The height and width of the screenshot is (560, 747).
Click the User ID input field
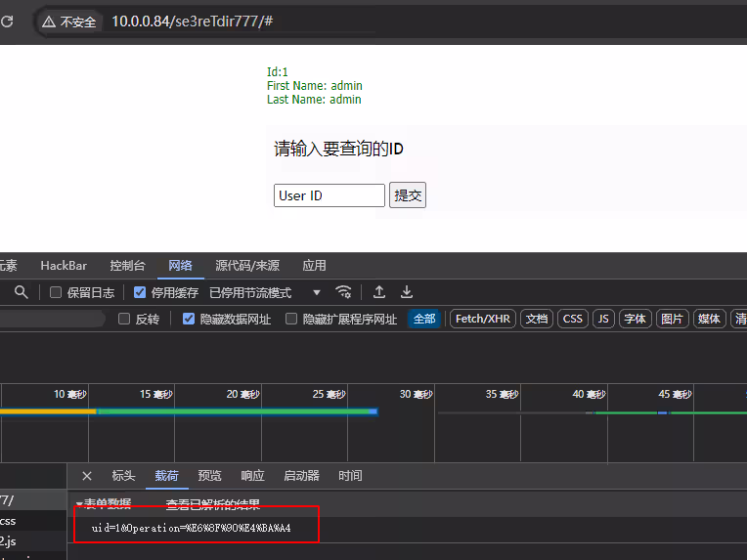[329, 195]
